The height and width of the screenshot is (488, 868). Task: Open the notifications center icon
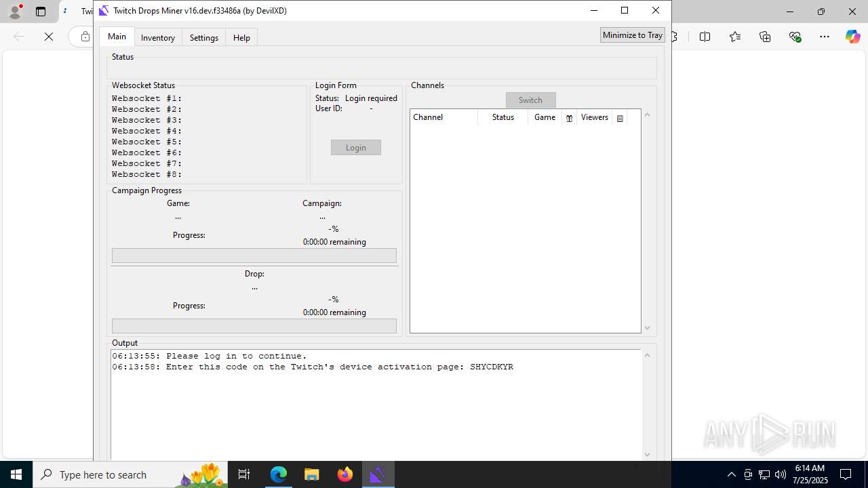point(846,474)
